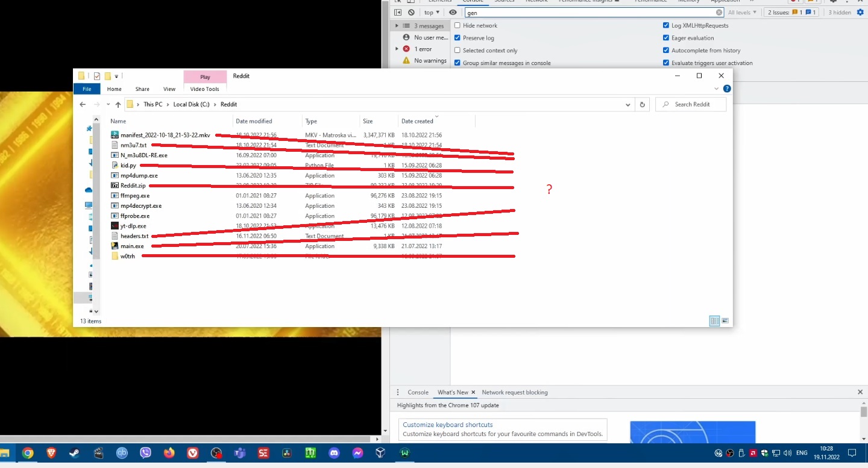Open Discord from the taskbar
Viewport: 868px width, 468px height.
(334, 453)
